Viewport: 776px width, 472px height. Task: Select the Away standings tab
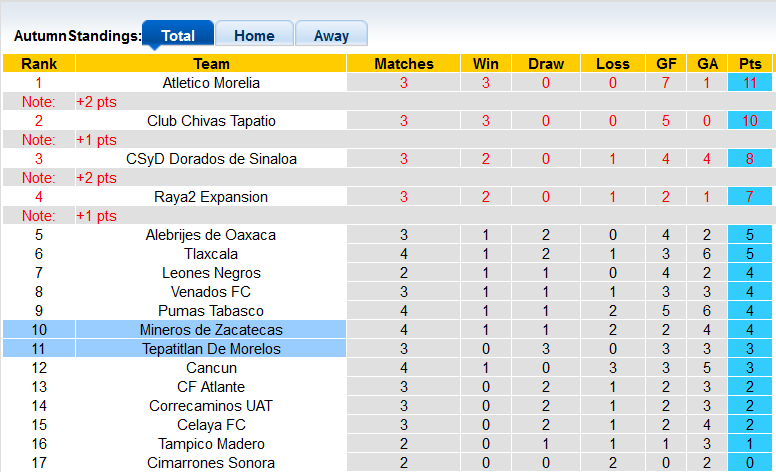pos(331,35)
